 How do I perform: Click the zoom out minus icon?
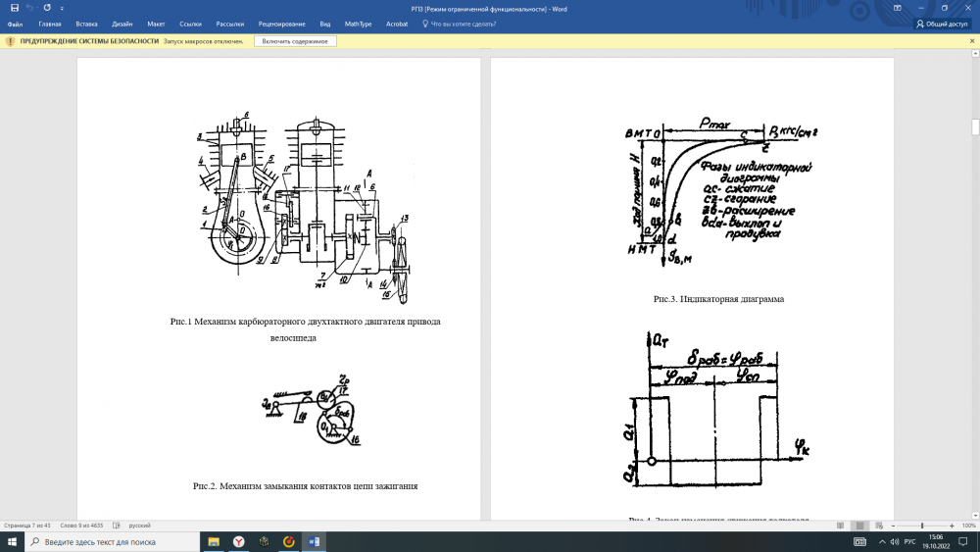tap(893, 526)
